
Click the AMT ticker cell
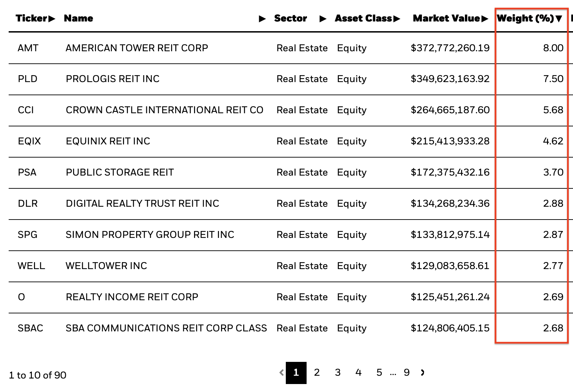[28, 48]
